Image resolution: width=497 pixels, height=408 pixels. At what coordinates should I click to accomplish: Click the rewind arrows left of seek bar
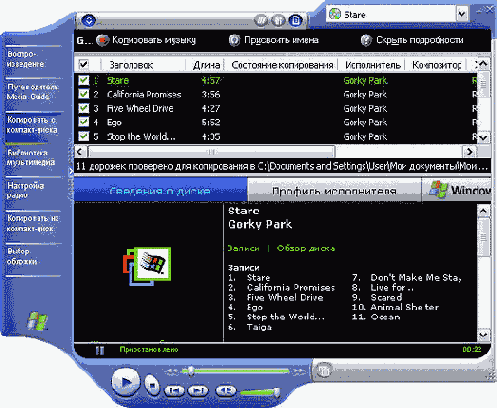click(x=172, y=371)
